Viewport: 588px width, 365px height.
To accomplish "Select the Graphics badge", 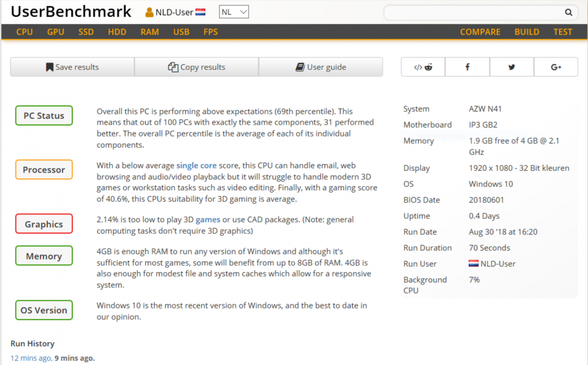I will click(44, 224).
